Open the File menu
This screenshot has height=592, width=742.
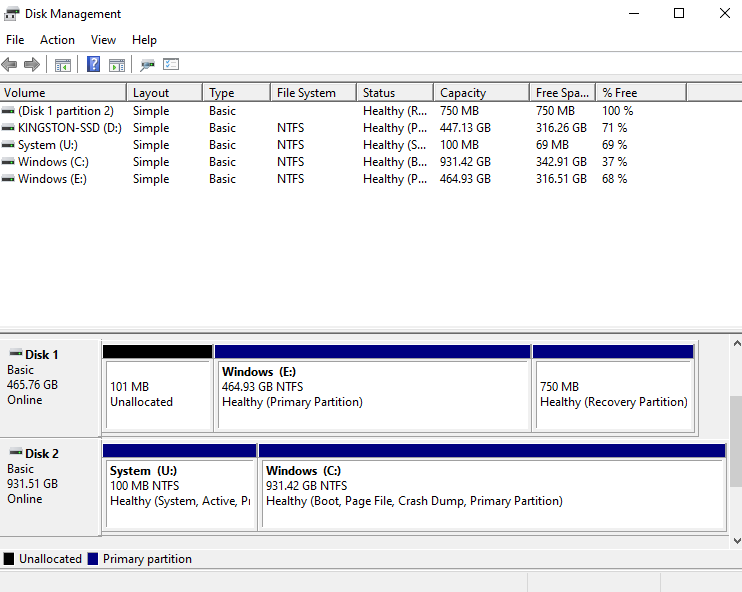15,40
